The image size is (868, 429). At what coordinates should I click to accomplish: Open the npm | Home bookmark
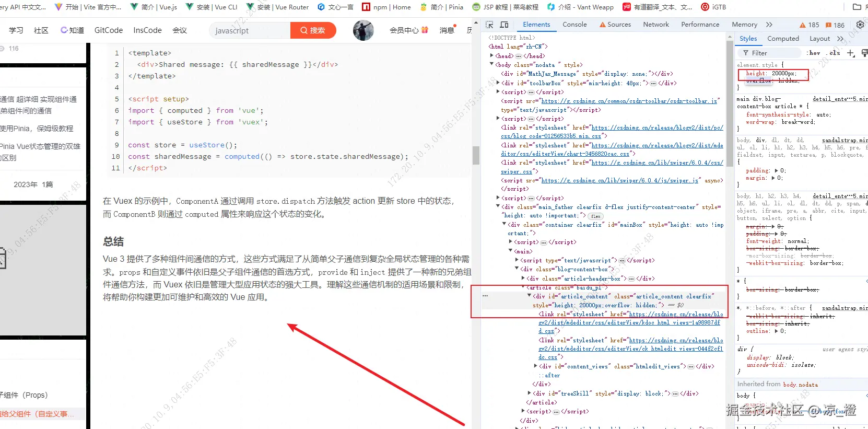386,7
